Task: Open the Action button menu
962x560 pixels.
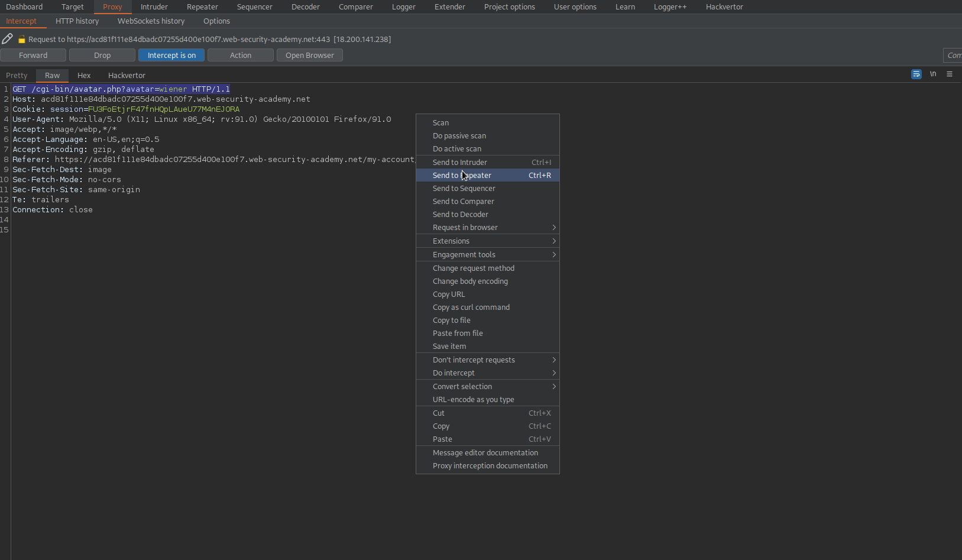Action: 241,55
